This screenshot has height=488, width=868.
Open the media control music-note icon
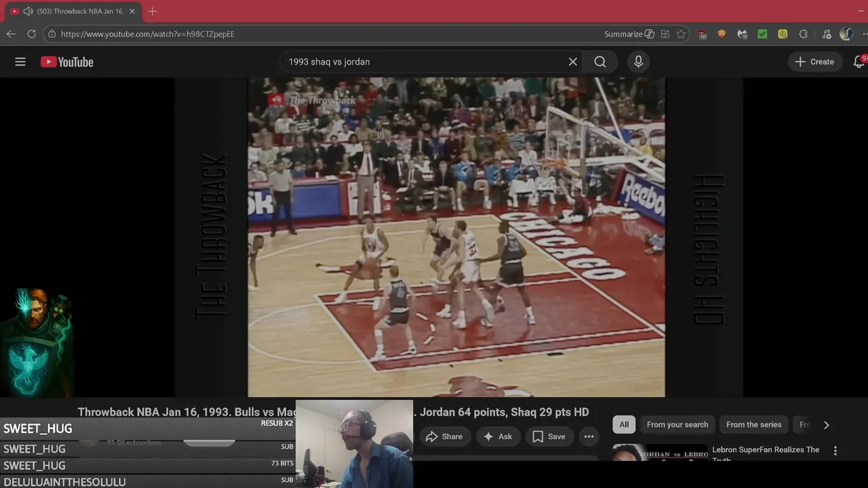pos(826,34)
